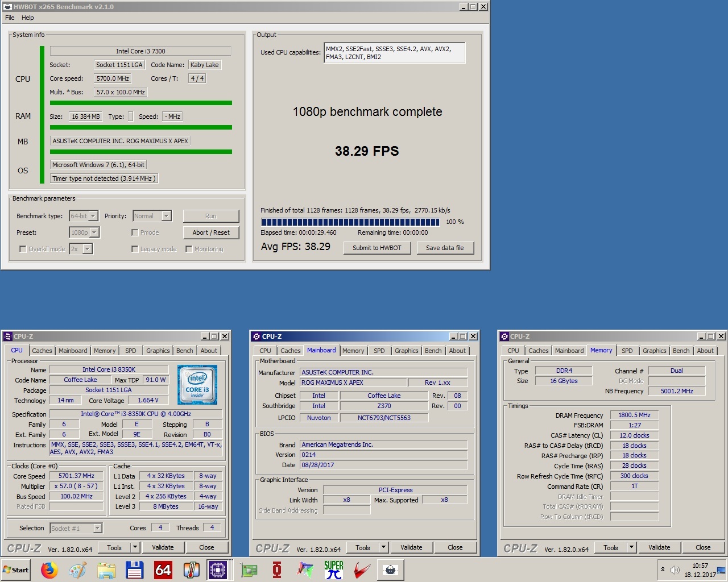
Task: Click the ROG MAXIMUS X APEX model field
Action: coord(353,383)
